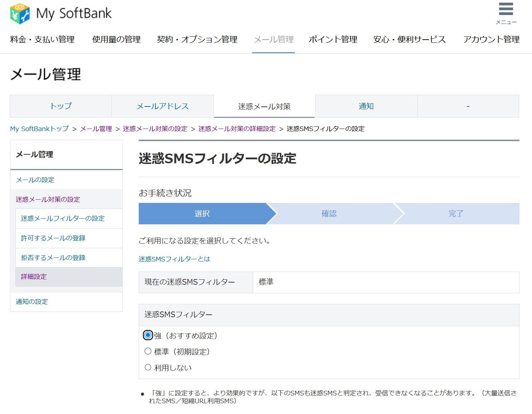This screenshot has height=414, width=532.
Task: Select the 利用しない radio option
Action: click(148, 367)
